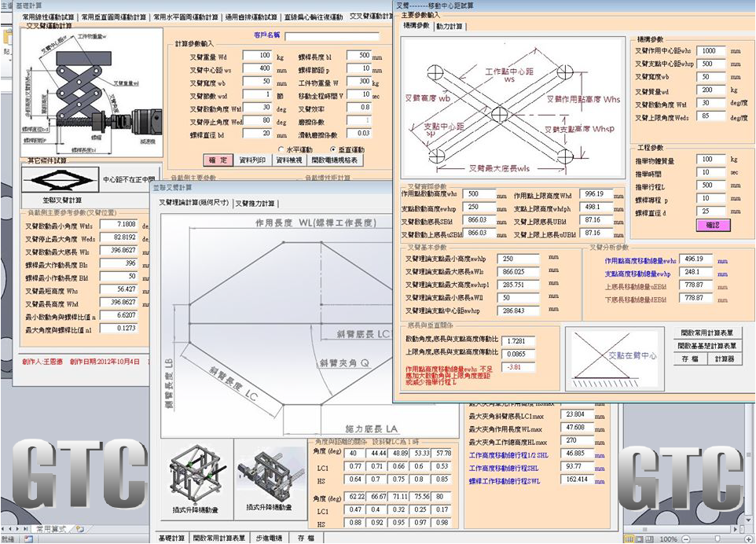Switch to the 機構參數 tab
756x544 pixels.
[x=416, y=26]
